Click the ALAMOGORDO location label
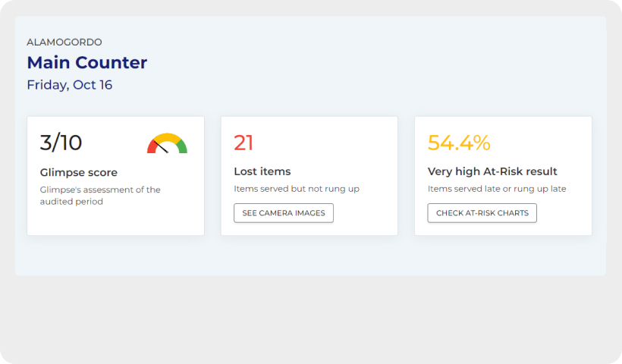 pos(64,42)
